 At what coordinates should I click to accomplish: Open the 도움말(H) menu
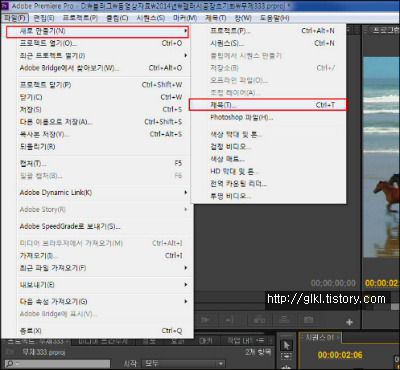click(x=274, y=18)
